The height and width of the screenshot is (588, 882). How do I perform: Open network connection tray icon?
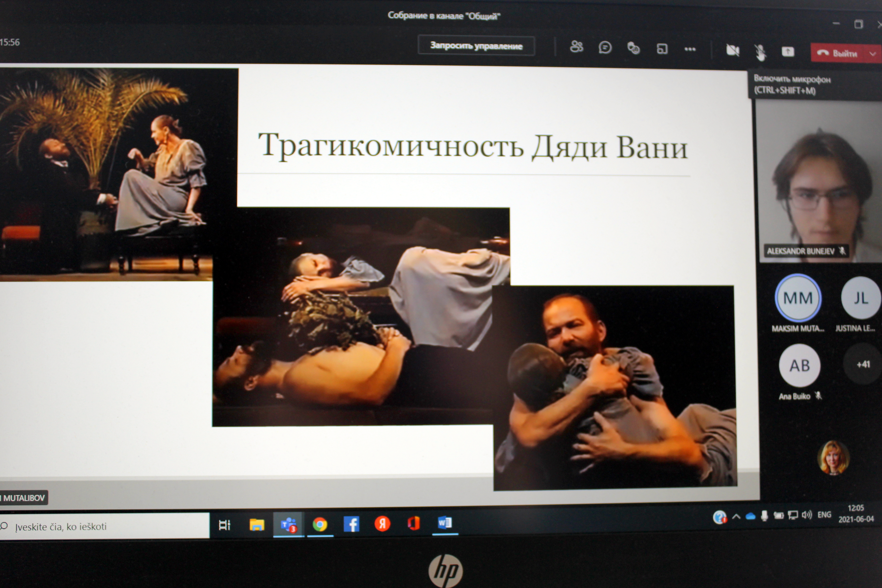792,515
